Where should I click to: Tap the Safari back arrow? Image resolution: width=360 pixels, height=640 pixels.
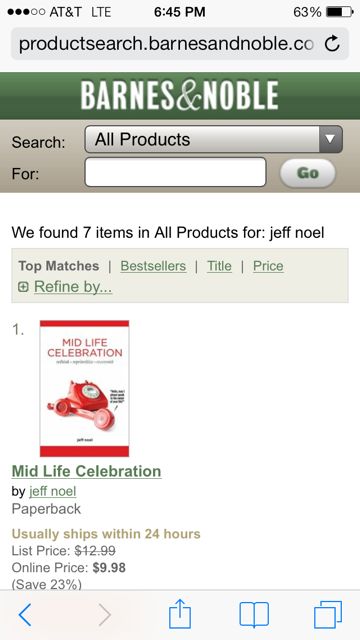25,615
